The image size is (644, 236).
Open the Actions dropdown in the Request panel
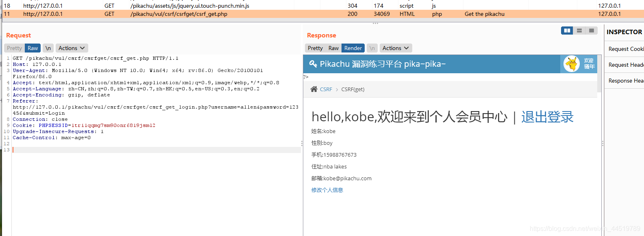pos(72,48)
